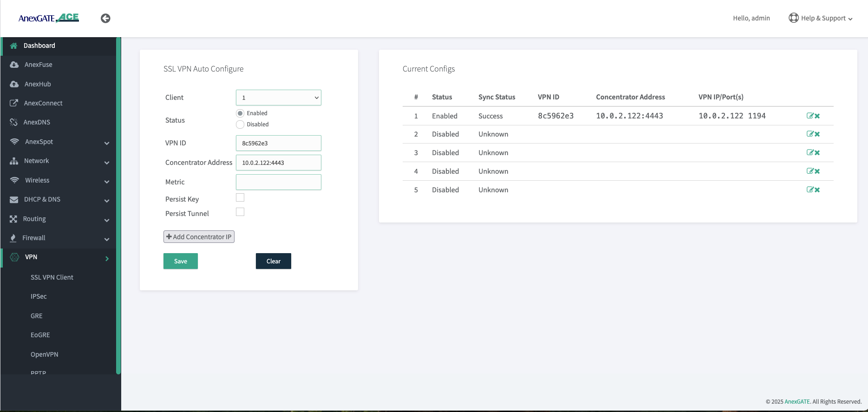Click the Dashboard home icon

13,46
